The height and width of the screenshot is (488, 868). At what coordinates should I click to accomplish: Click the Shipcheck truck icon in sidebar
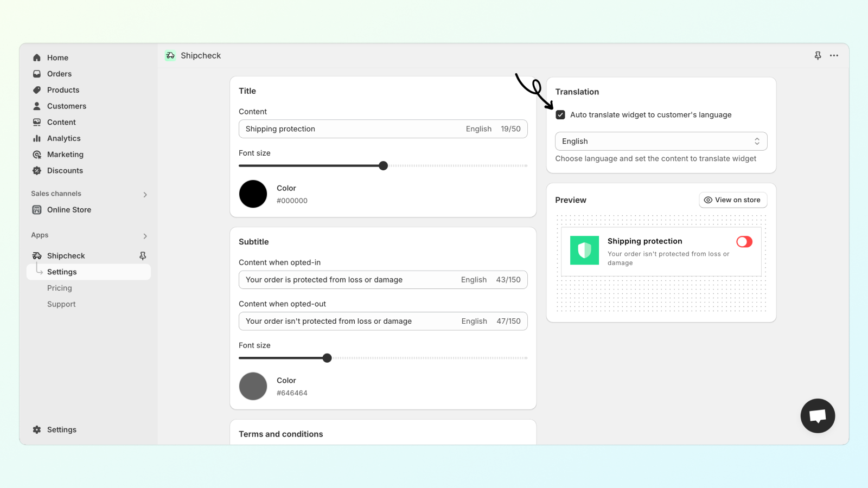[x=37, y=256]
